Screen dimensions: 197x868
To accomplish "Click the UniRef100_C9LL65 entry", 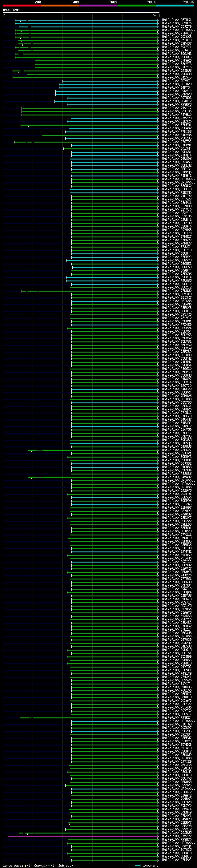I will click(x=176, y=524).
